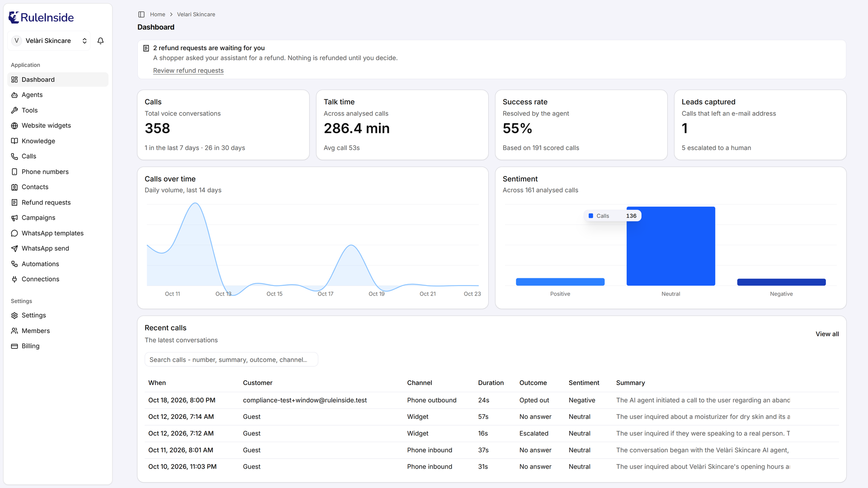The width and height of the screenshot is (868, 488).
Task: Click the Neutral sentiment bar
Action: click(670, 246)
